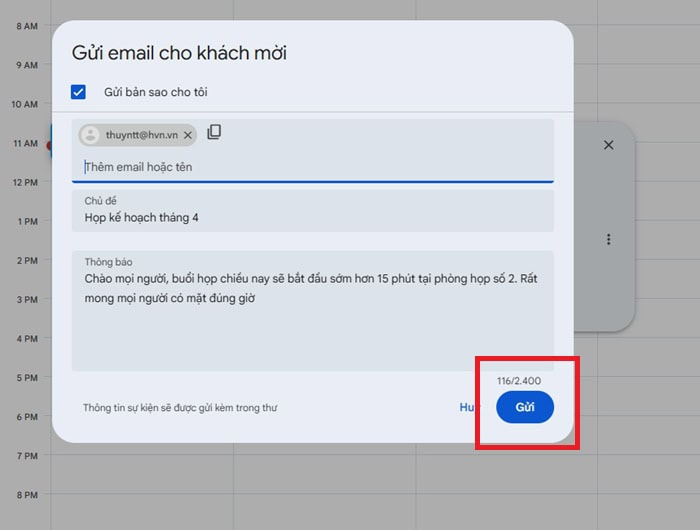
Task: Select the thuyntt@hvn.vn email chip
Action: click(x=142, y=135)
